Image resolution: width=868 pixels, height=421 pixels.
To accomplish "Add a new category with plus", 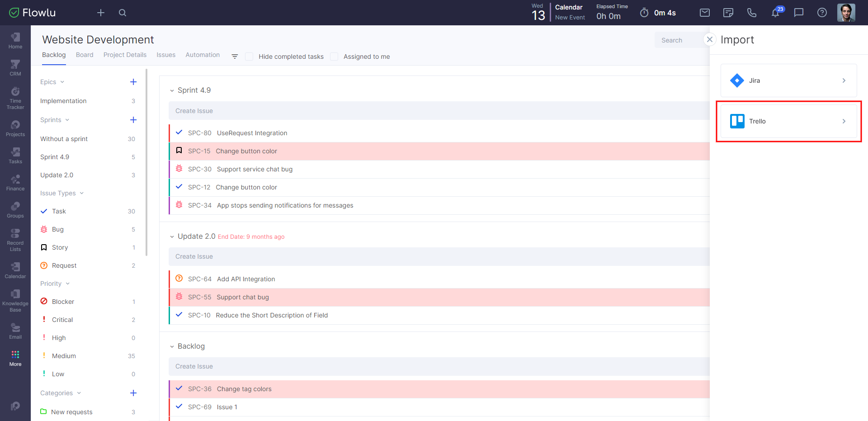I will tap(133, 393).
